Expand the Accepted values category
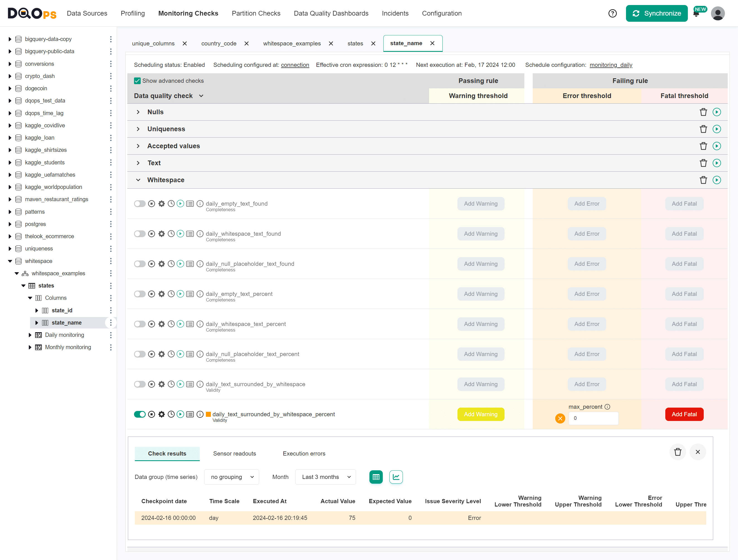This screenshot has height=560, width=738. pyautogui.click(x=138, y=146)
